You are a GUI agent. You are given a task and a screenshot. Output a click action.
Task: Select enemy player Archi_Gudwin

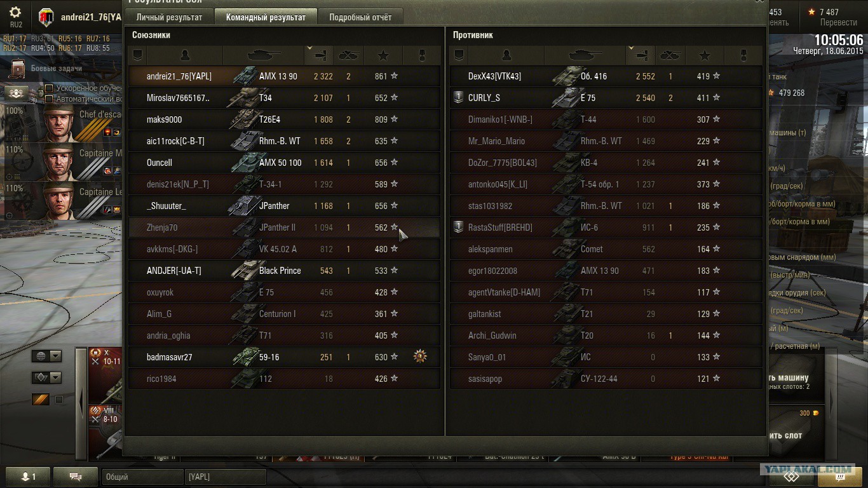click(x=606, y=335)
